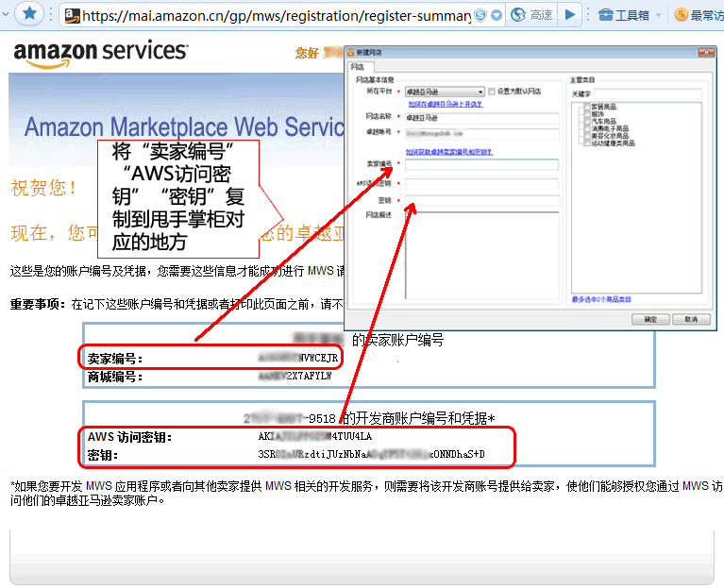Check the 消费电子用品 category checkbox
724x588 pixels.
coord(587,128)
